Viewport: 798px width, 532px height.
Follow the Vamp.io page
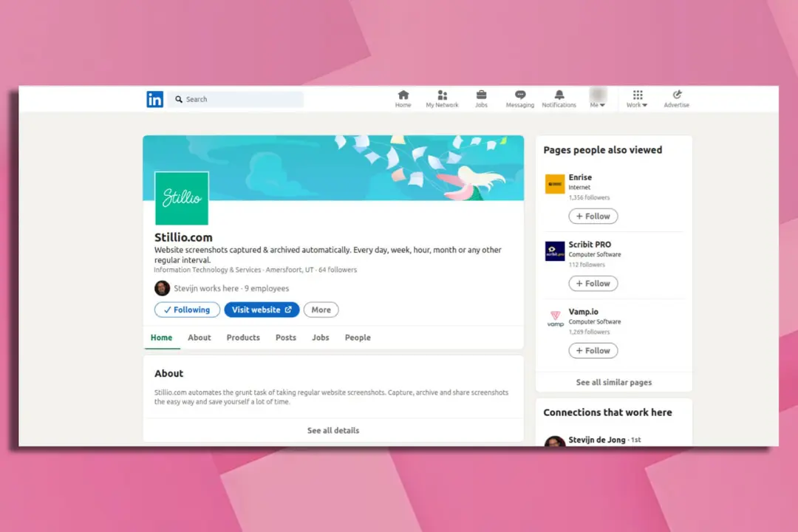593,351
